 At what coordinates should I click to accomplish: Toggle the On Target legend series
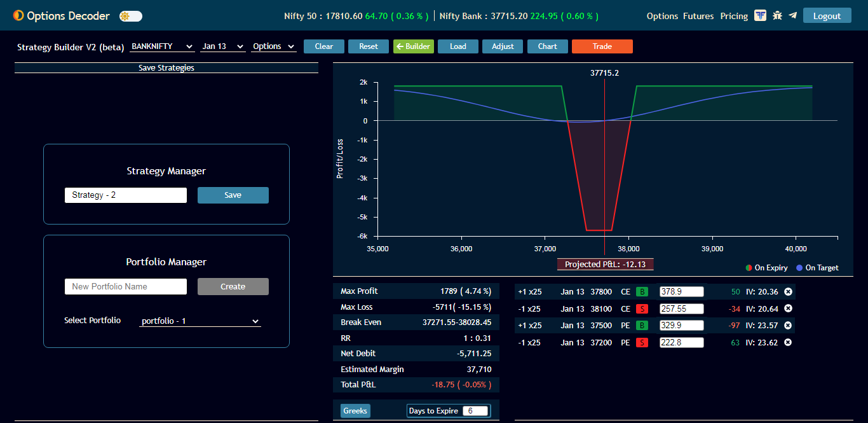[817, 268]
